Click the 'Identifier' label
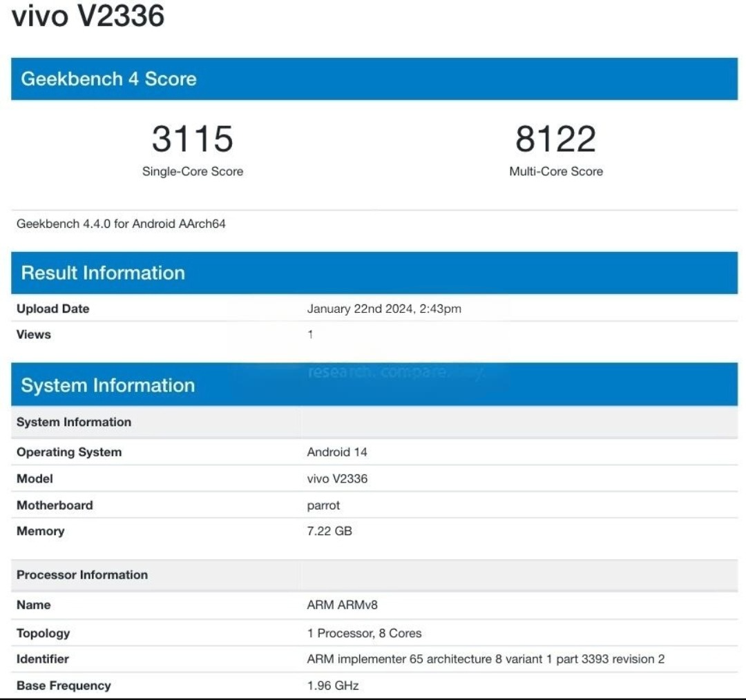The image size is (746, 700). click(43, 659)
